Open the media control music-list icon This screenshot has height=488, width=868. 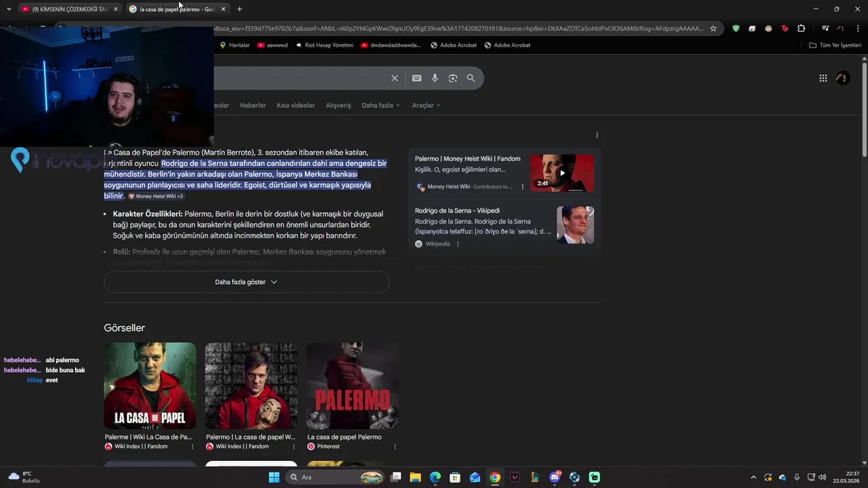click(x=825, y=28)
